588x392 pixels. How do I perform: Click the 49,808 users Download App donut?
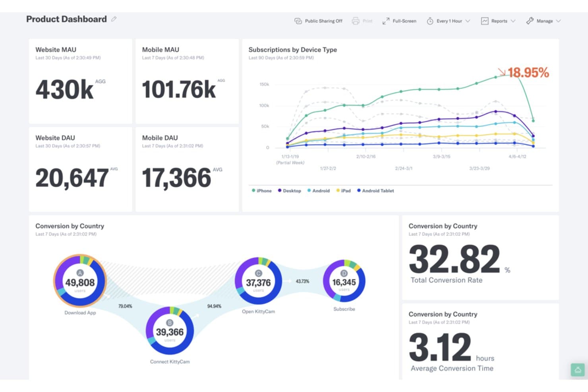[x=80, y=281]
